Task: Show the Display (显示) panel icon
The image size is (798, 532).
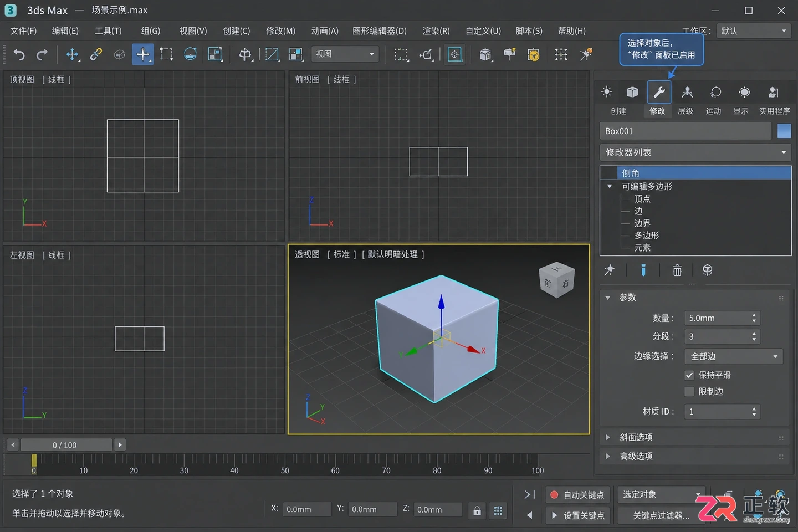Action: tap(744, 92)
